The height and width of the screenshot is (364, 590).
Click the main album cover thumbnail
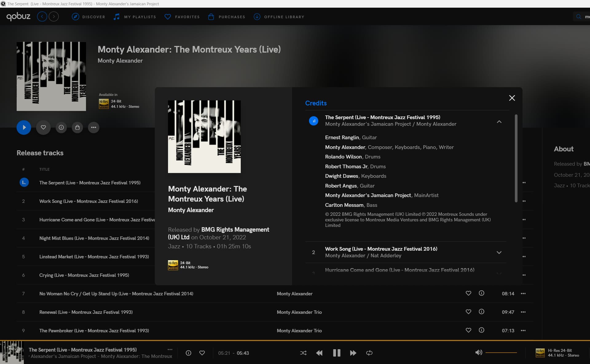pos(51,76)
